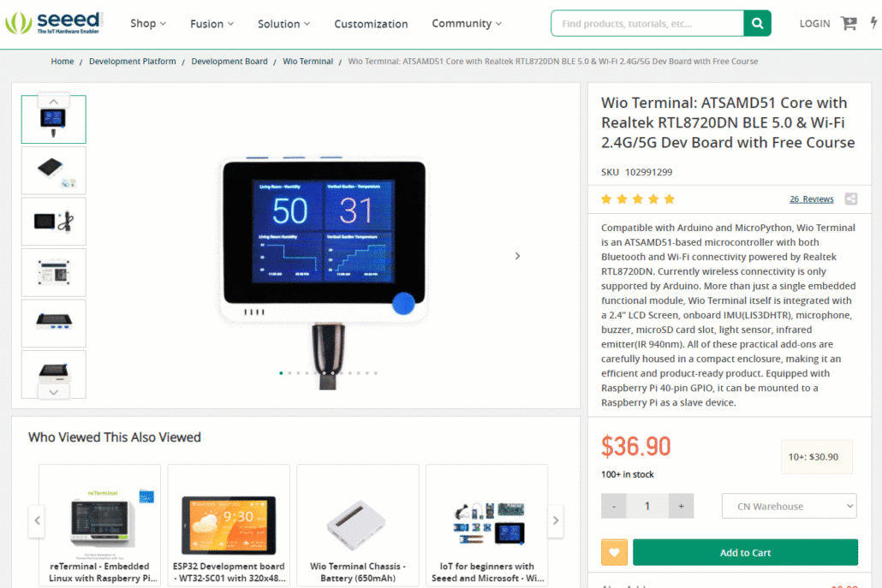This screenshot has width=882, height=588.
Task: Open the CN Warehouse dropdown
Action: click(790, 506)
